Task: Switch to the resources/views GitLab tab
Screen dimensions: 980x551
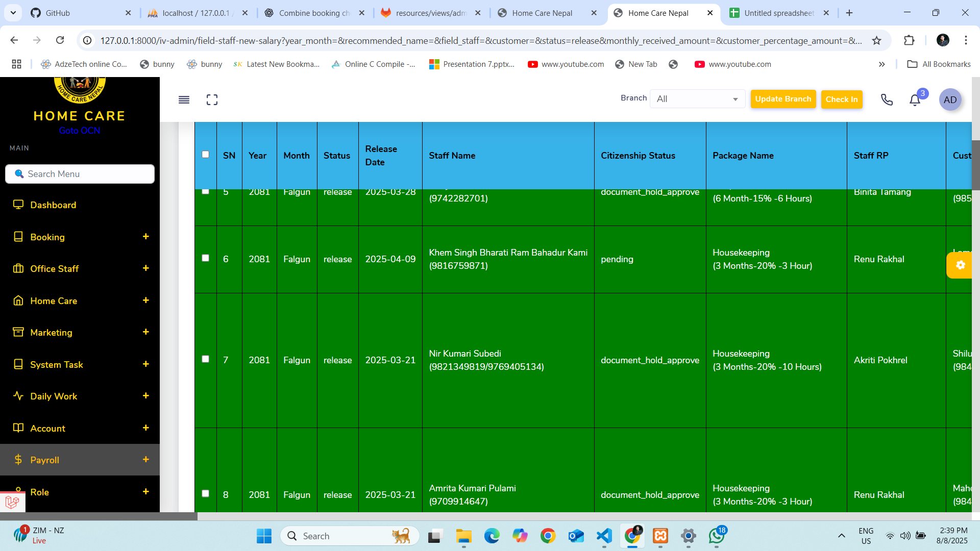Action: [x=431, y=13]
